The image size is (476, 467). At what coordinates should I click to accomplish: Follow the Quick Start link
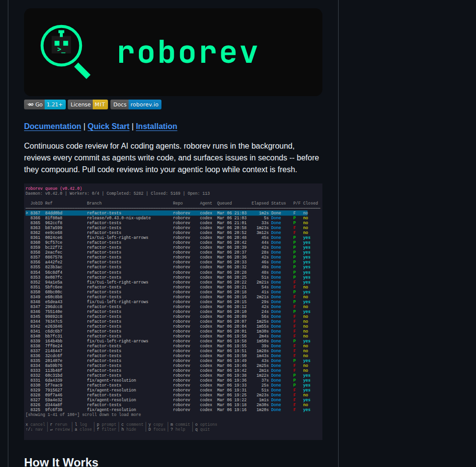coord(108,126)
